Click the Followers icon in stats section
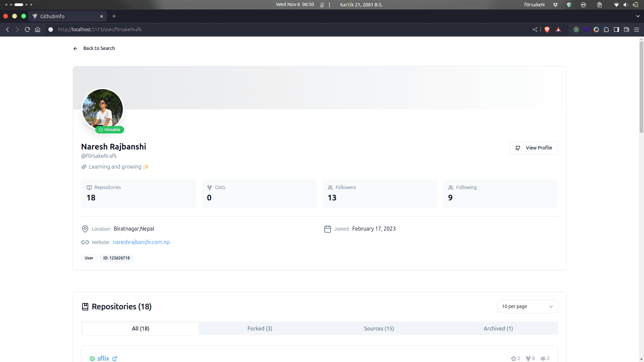This screenshot has width=644, height=362. coord(330,187)
